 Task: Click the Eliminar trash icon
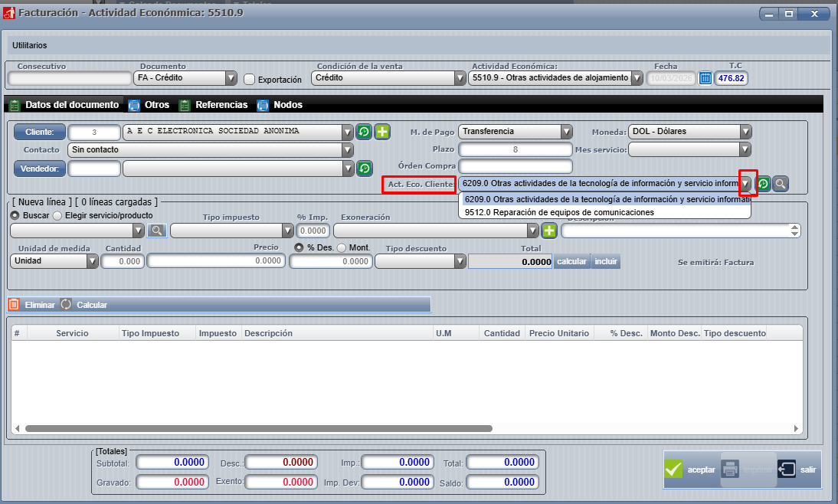click(x=14, y=305)
